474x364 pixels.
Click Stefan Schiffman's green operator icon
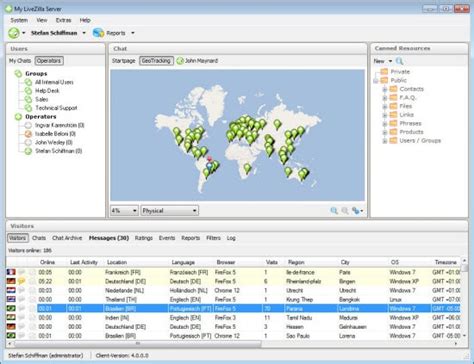28,151
